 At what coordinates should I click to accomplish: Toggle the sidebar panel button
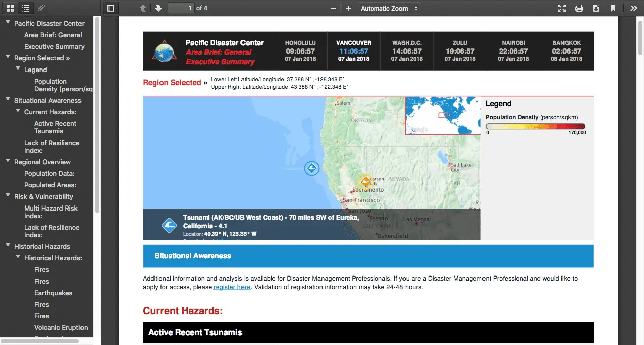point(111,8)
